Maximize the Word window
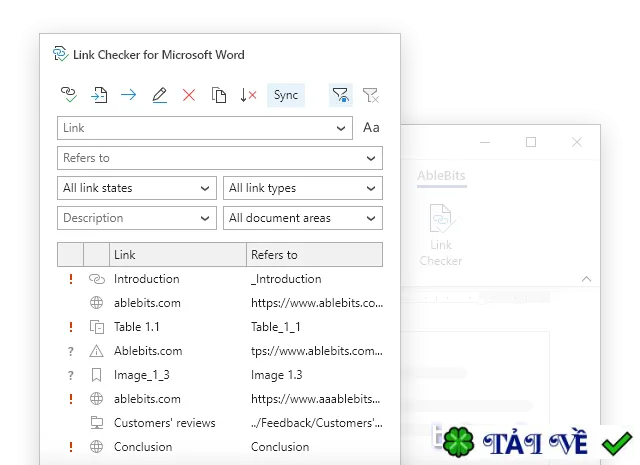Screen dimensions: 640x465 [531, 142]
